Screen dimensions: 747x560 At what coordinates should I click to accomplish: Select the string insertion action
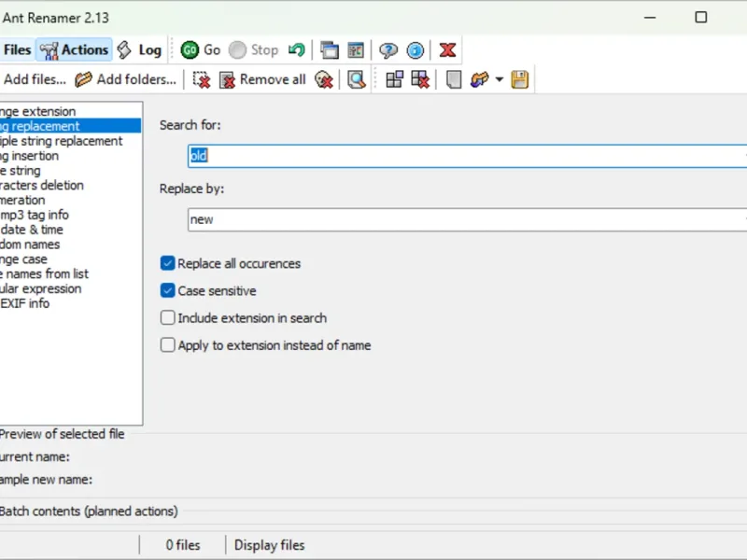71,156
